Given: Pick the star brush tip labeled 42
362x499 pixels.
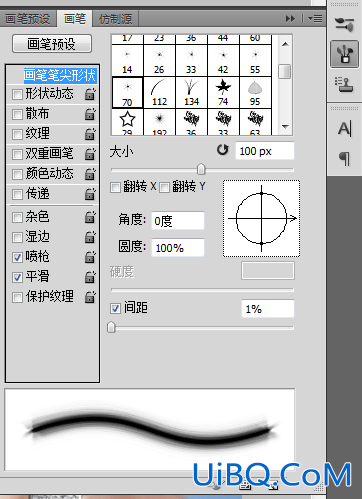Looking at the screenshot, I should pyautogui.click(x=223, y=60).
